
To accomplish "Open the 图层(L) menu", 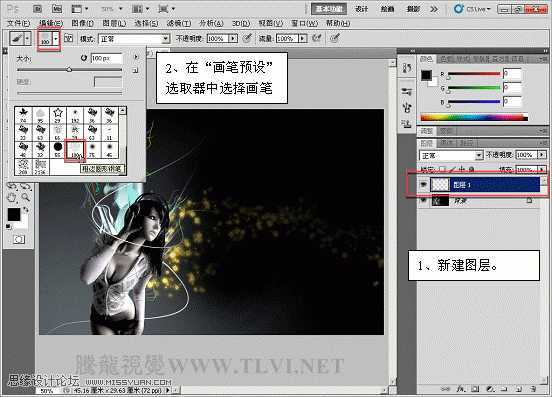I will coord(114,23).
